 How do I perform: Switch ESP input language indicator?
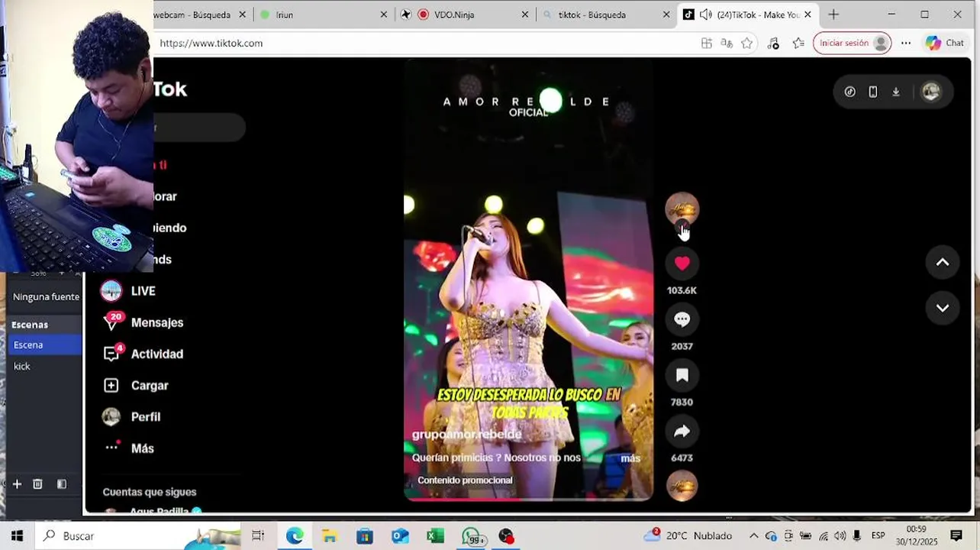(x=878, y=535)
